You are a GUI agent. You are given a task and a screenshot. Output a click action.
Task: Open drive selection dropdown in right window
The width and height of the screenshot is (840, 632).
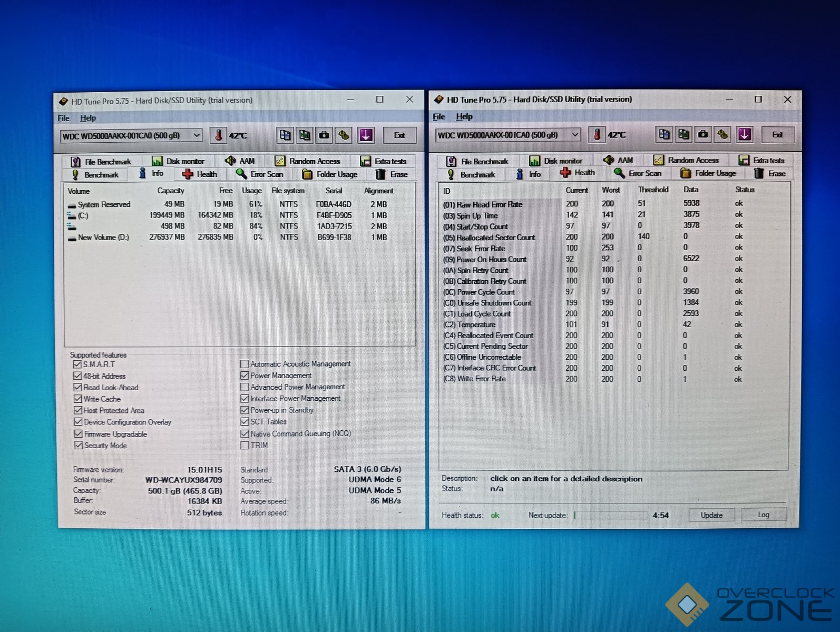[x=509, y=135]
